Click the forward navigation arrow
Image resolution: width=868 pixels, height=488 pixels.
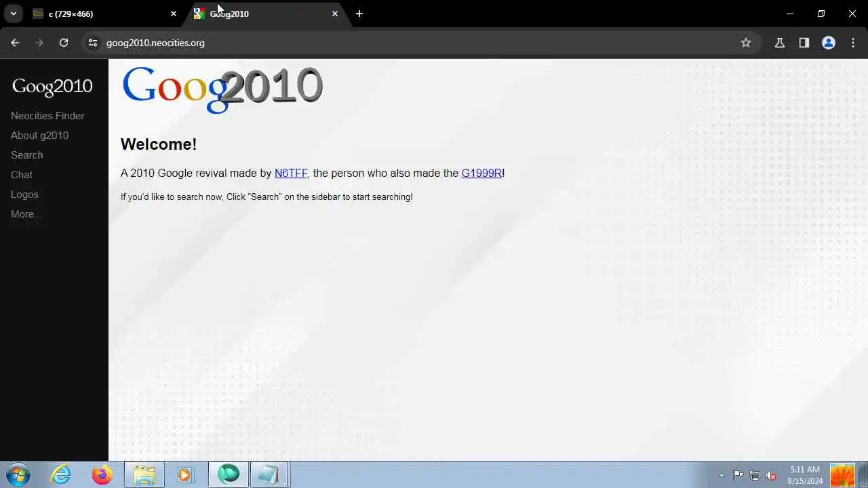39,43
